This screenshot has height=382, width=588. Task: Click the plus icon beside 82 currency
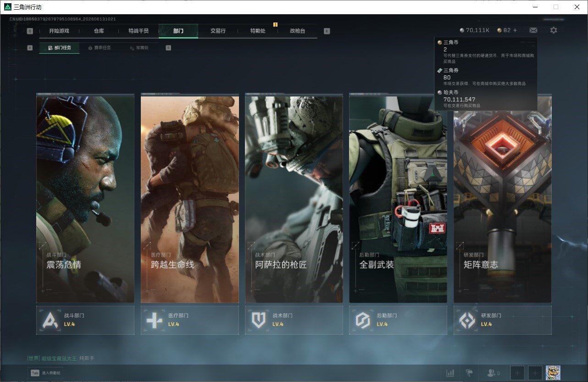515,30
